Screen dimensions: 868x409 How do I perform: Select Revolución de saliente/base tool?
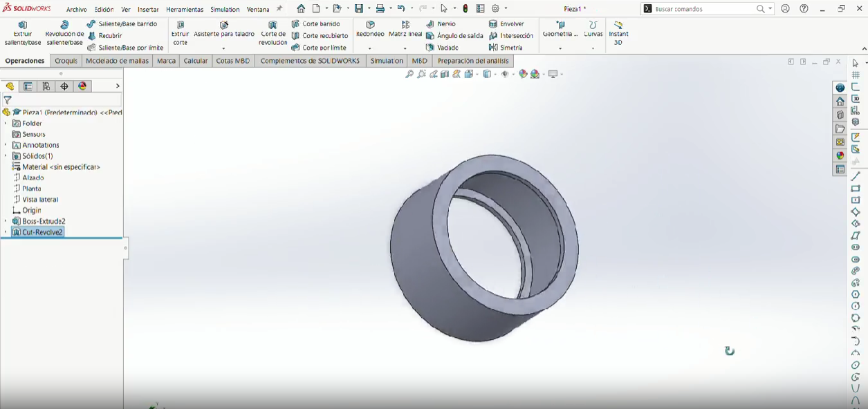click(x=64, y=33)
